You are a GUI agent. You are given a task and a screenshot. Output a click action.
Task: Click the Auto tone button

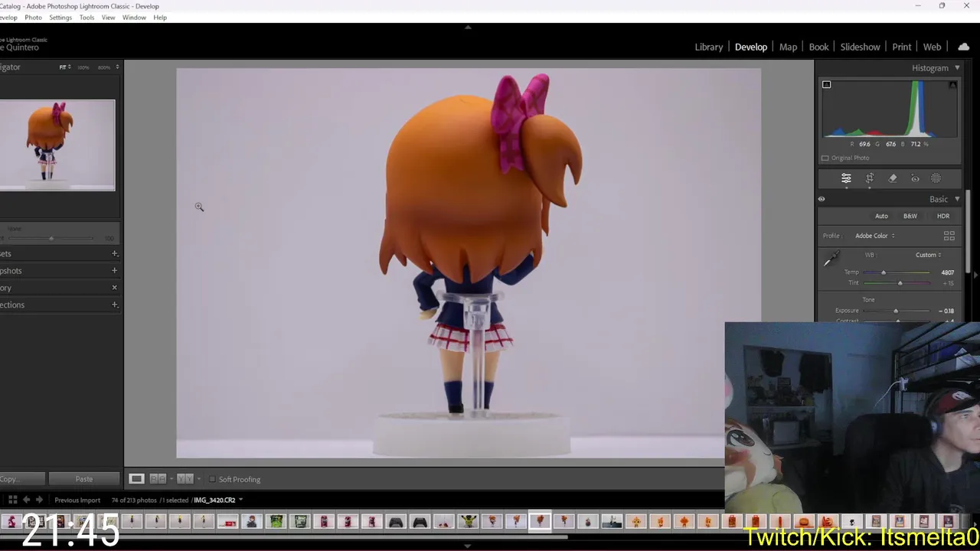pos(881,216)
